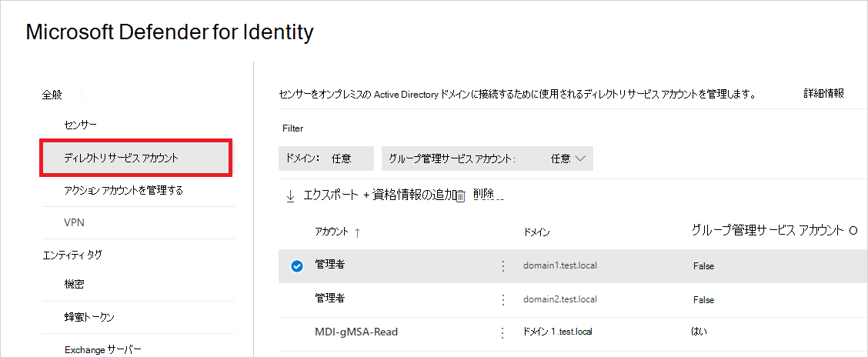Click the delete trash can icon

(x=461, y=196)
